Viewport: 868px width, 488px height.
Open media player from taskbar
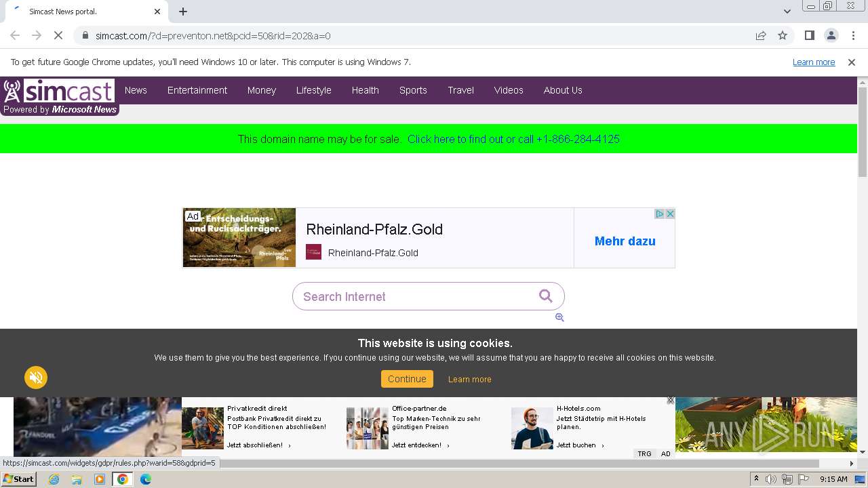tap(100, 479)
